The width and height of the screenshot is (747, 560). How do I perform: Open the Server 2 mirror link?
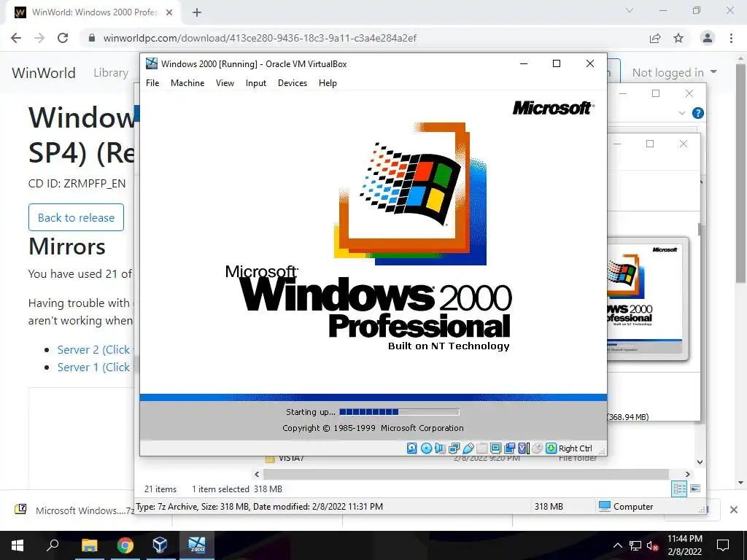94,349
